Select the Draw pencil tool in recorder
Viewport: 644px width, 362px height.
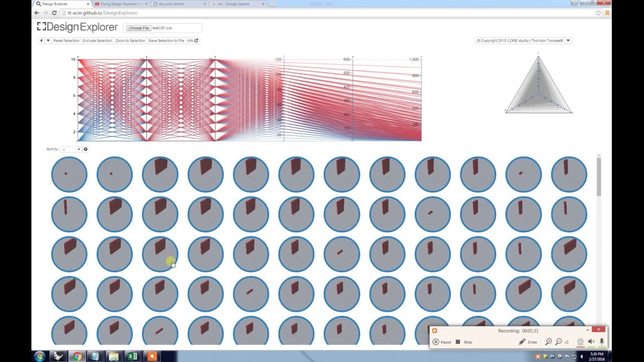click(528, 342)
